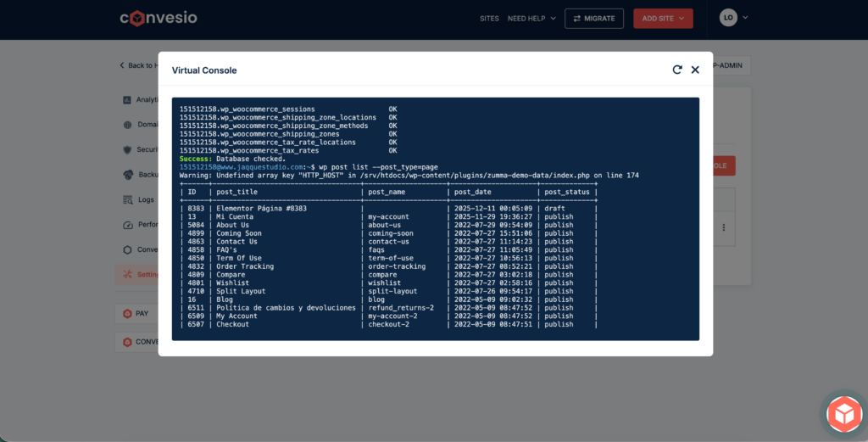Click the refund_returns-2 post name

[401, 308]
